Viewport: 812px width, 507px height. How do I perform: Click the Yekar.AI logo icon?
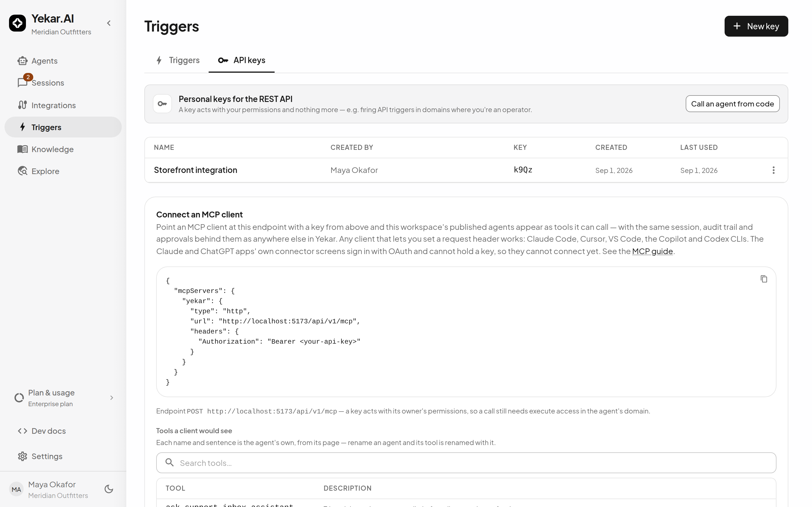[x=17, y=23]
